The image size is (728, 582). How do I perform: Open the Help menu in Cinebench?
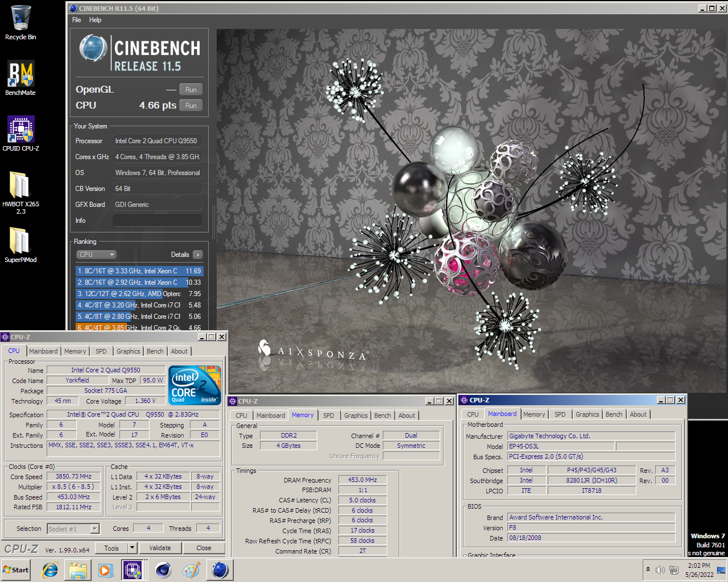(x=96, y=20)
